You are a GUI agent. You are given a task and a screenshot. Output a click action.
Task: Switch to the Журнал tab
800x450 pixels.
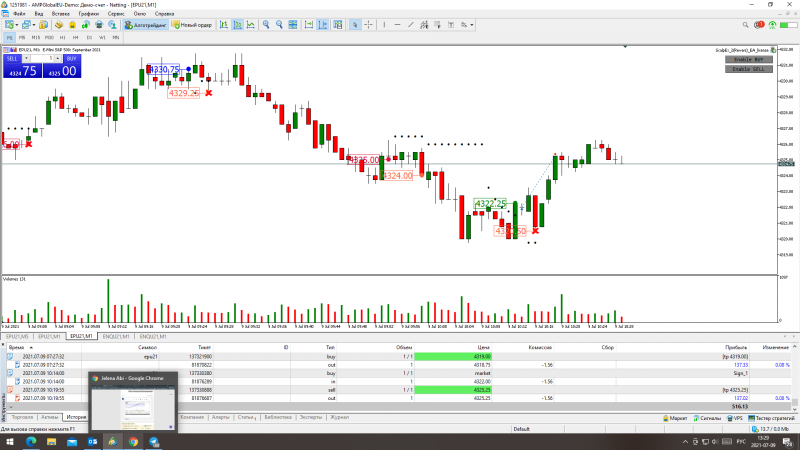(339, 417)
